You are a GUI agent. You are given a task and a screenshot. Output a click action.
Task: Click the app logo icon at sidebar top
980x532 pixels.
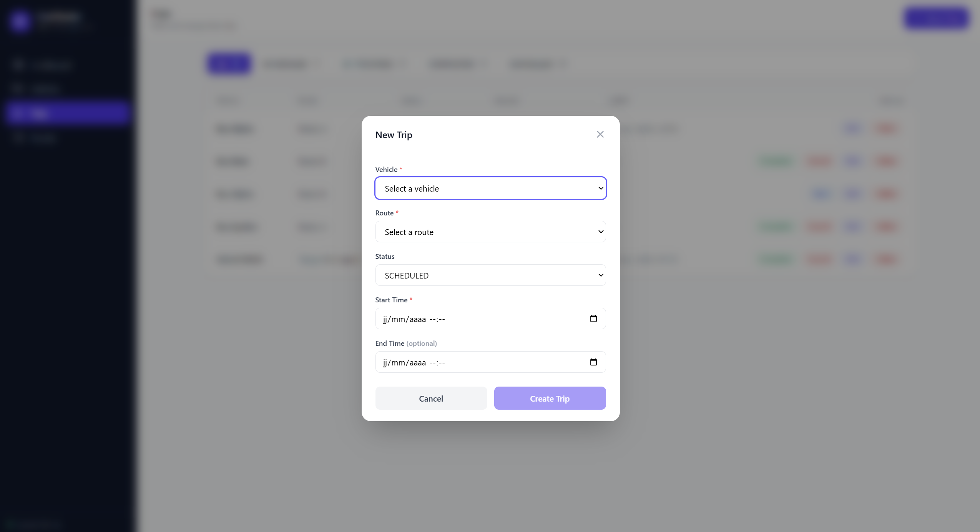tap(20, 21)
